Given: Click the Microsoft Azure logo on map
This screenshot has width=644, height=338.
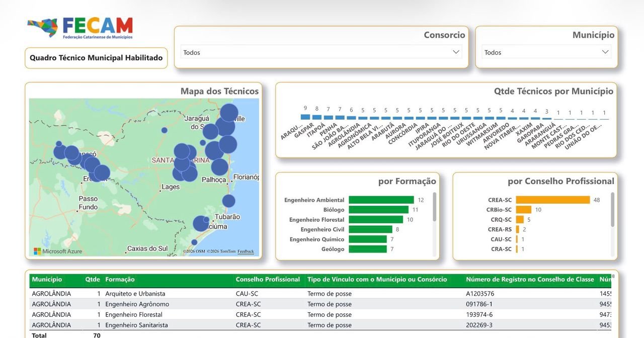Looking at the screenshot, I should click(58, 251).
